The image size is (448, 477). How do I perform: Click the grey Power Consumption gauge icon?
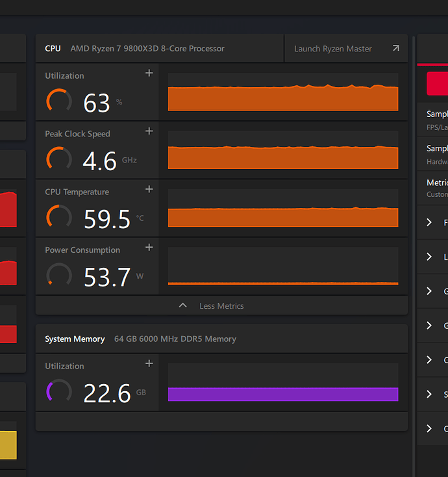[59, 275]
